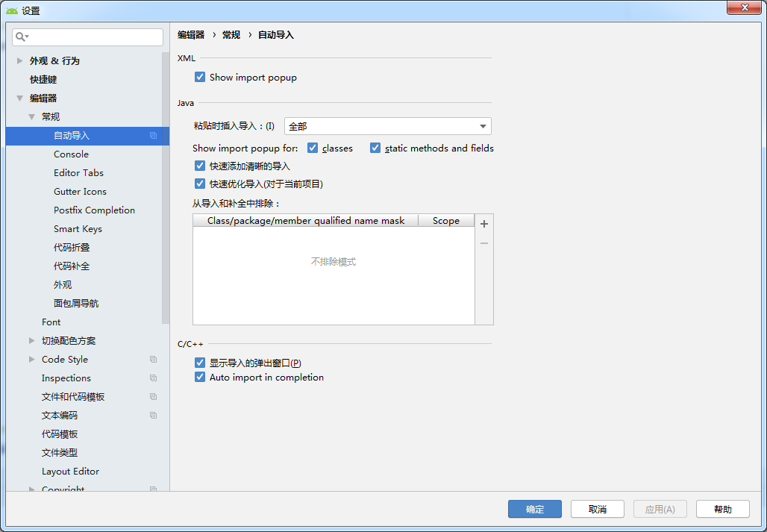Image resolution: width=767 pixels, height=532 pixels.
Task: Select Layout Editor in the tree
Action: pos(70,471)
